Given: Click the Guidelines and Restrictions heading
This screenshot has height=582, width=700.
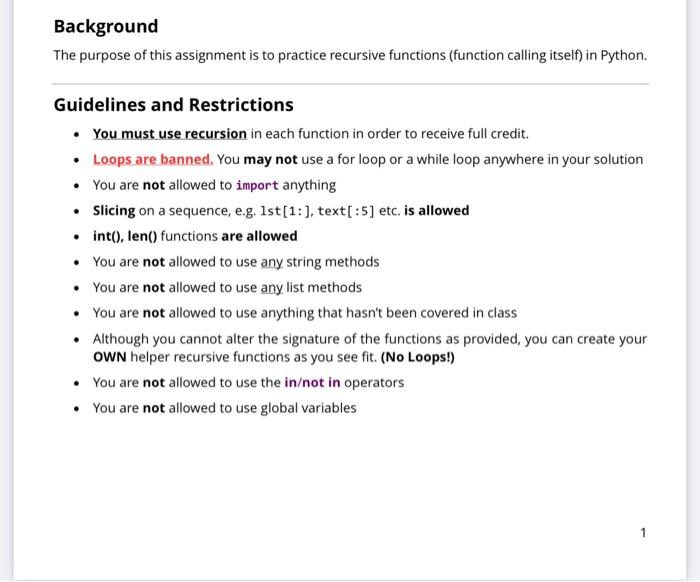Looking at the screenshot, I should 173,105.
